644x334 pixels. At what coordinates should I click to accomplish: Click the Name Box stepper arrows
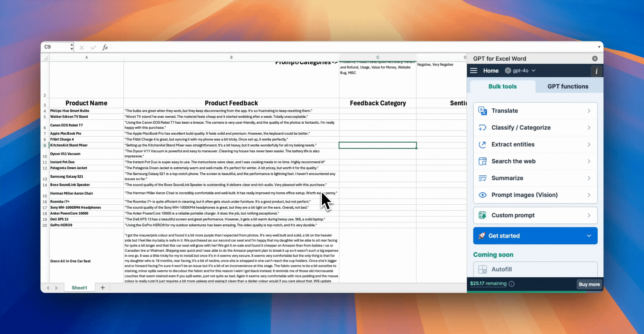(72, 47)
